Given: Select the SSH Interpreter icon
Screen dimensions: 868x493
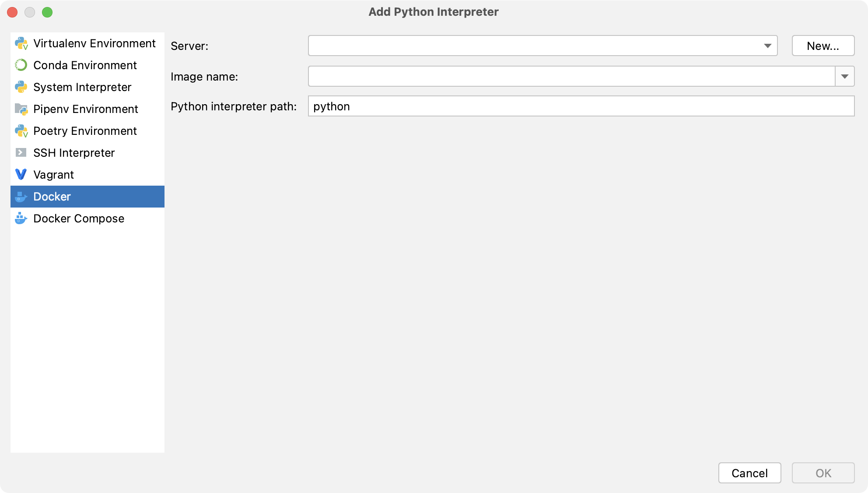Looking at the screenshot, I should (x=21, y=152).
